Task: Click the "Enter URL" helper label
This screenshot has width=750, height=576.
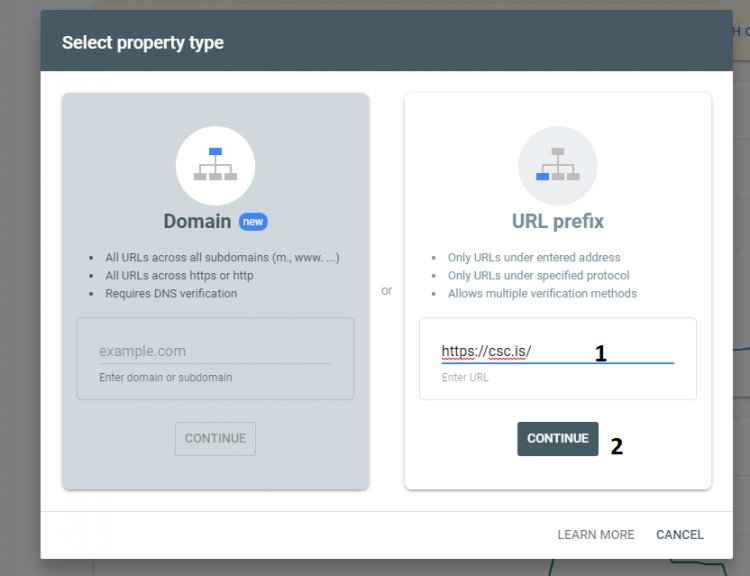Action: pos(465,378)
